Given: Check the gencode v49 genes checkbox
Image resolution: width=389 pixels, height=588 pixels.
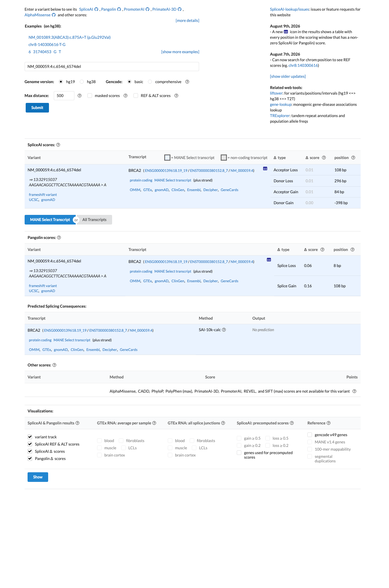Looking at the screenshot, I should [x=310, y=435].
